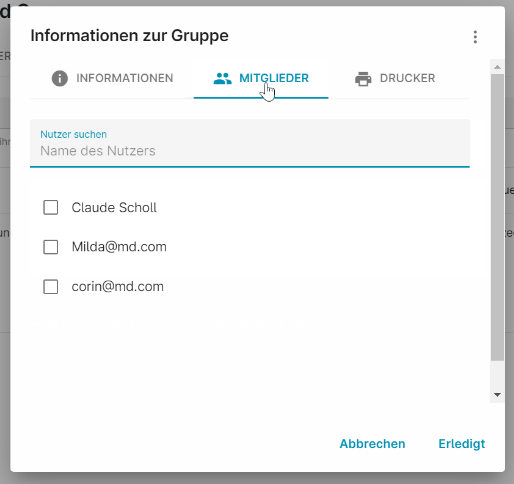Screen dimensions: 514x484
Task: Click the vertical scrollbar thumb
Action: (x=497, y=217)
